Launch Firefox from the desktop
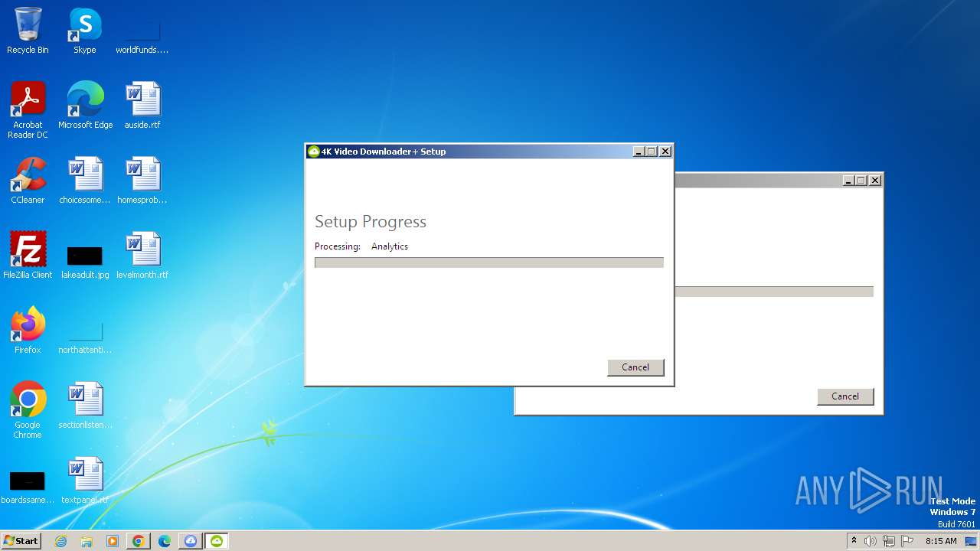The width and height of the screenshot is (980, 551). click(x=28, y=331)
